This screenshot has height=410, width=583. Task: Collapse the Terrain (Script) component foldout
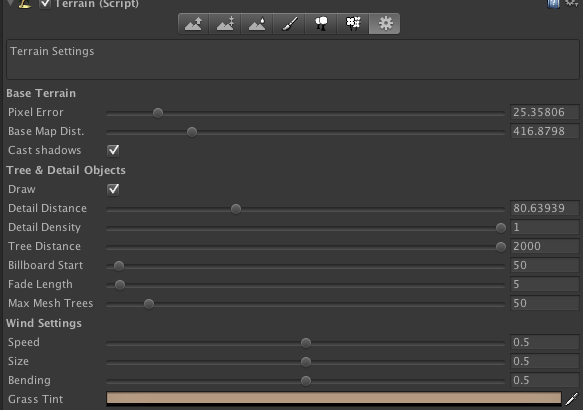pyautogui.click(x=10, y=3)
